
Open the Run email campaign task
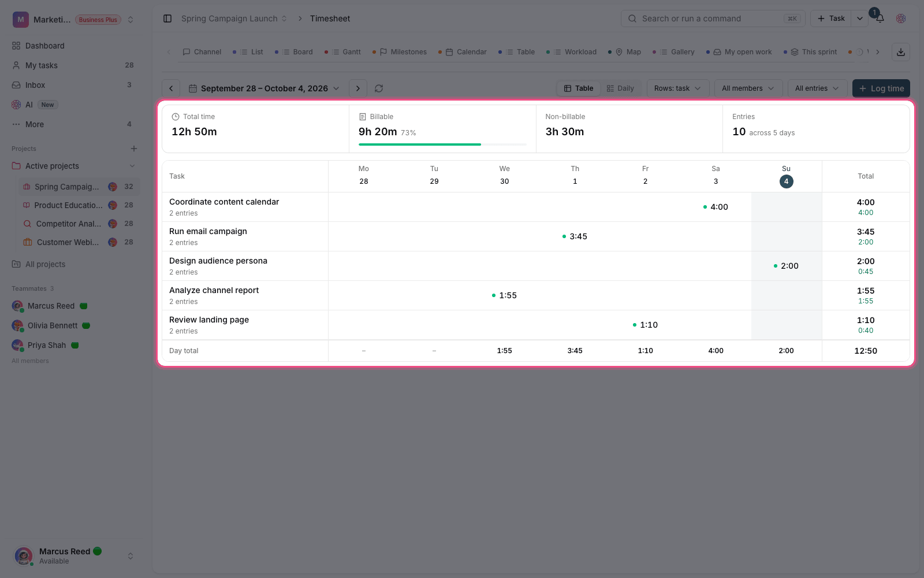tap(208, 231)
